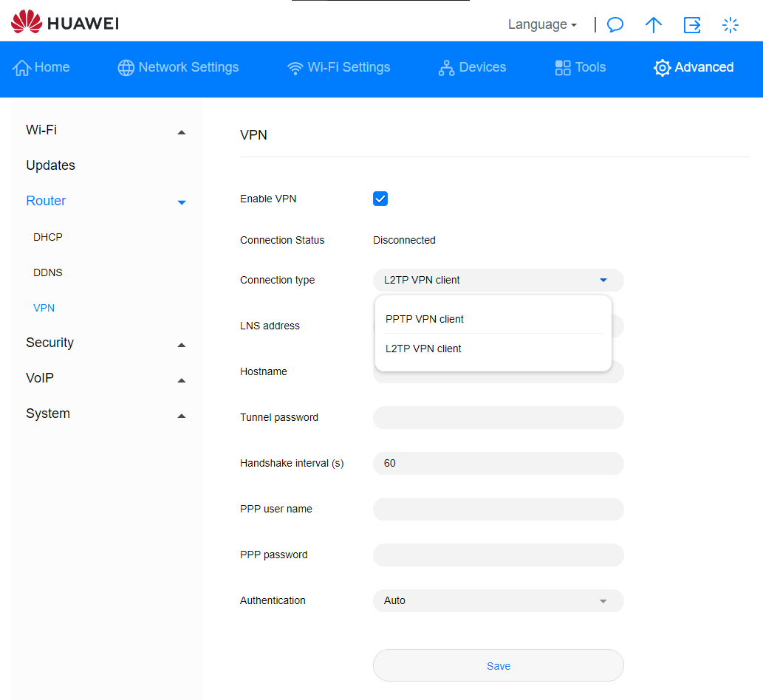
Task: Click the update arrow icon in header
Action: coord(653,25)
